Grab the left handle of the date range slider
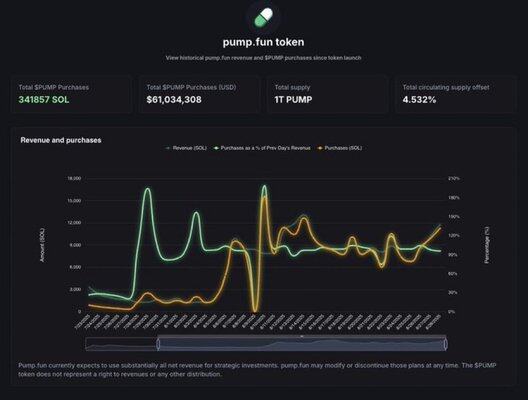 click(x=158, y=344)
